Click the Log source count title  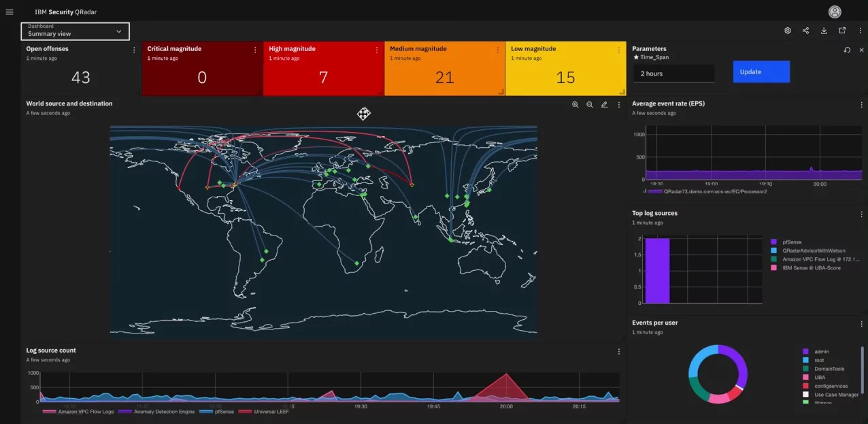[51, 351]
